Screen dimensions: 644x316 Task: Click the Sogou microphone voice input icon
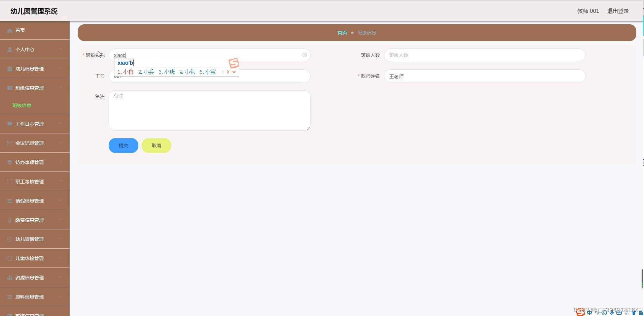tap(611, 312)
